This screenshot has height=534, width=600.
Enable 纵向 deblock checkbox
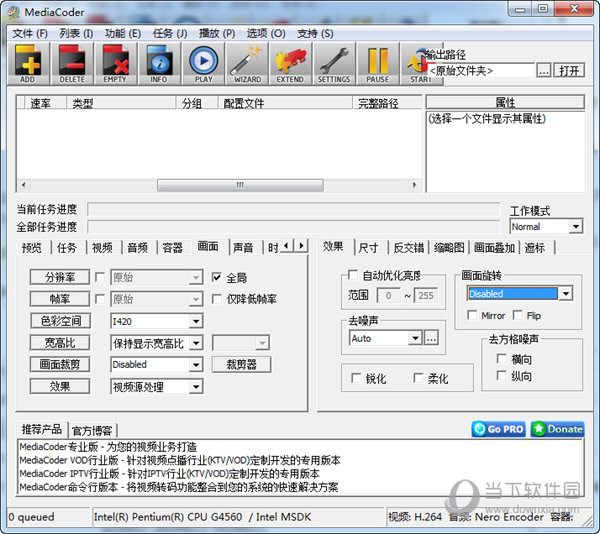pos(501,376)
